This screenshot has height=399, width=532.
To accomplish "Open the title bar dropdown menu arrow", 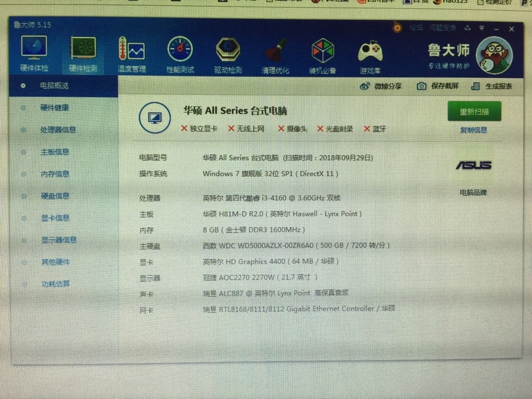I will (482, 28).
